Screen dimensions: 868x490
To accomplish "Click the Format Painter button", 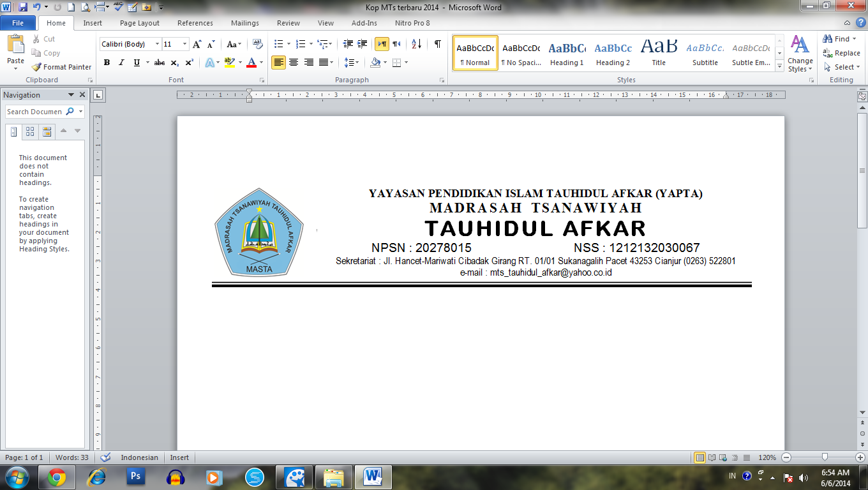I will point(61,67).
